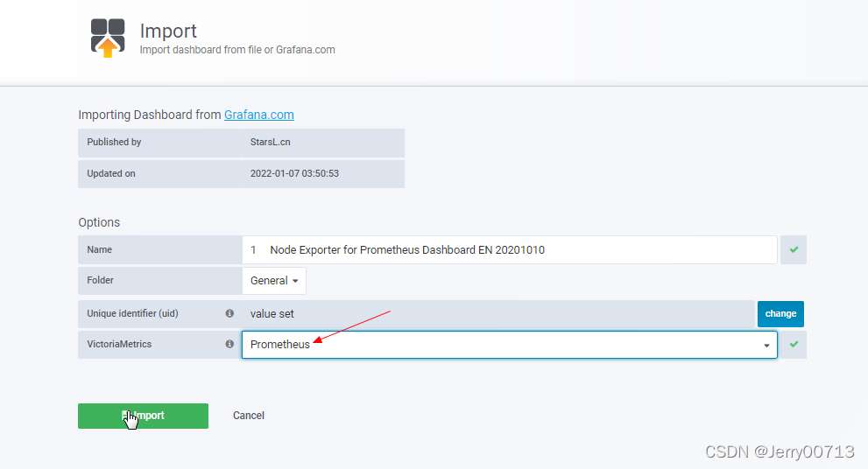
Task: Open the General folder dropdown
Action: click(274, 280)
